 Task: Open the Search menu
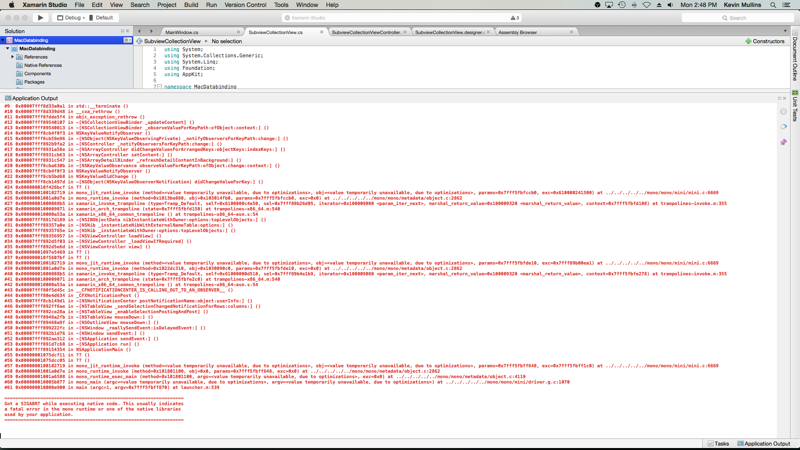(x=140, y=5)
